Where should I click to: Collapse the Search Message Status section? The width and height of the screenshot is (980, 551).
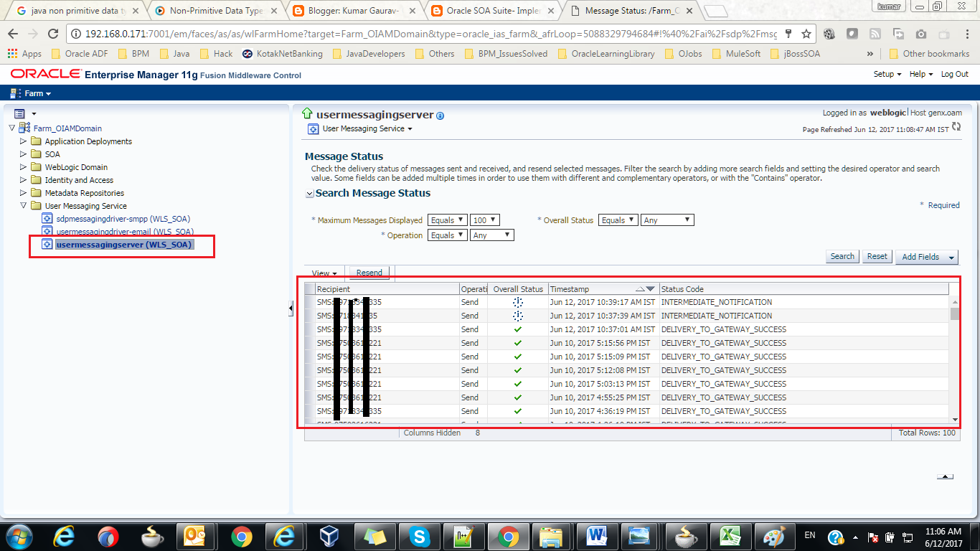[x=309, y=194]
